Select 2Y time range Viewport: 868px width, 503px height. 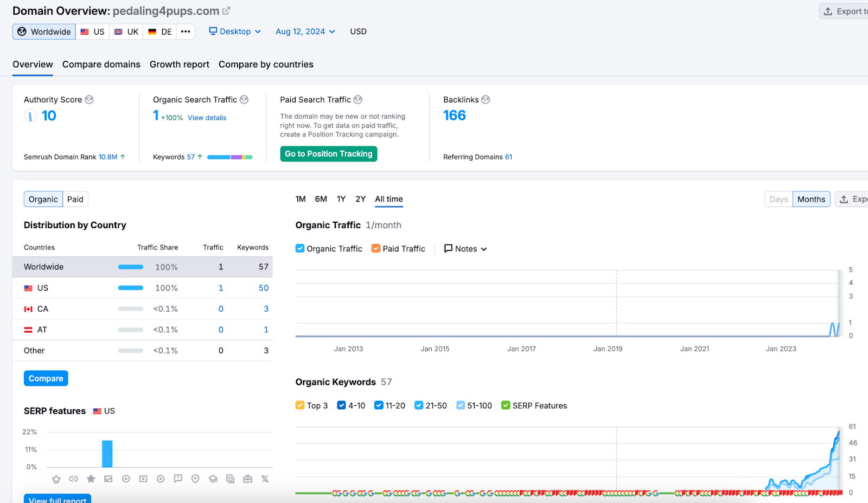tap(361, 199)
